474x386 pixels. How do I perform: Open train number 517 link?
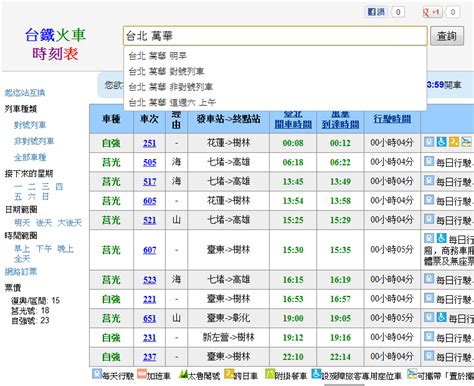[x=149, y=182]
